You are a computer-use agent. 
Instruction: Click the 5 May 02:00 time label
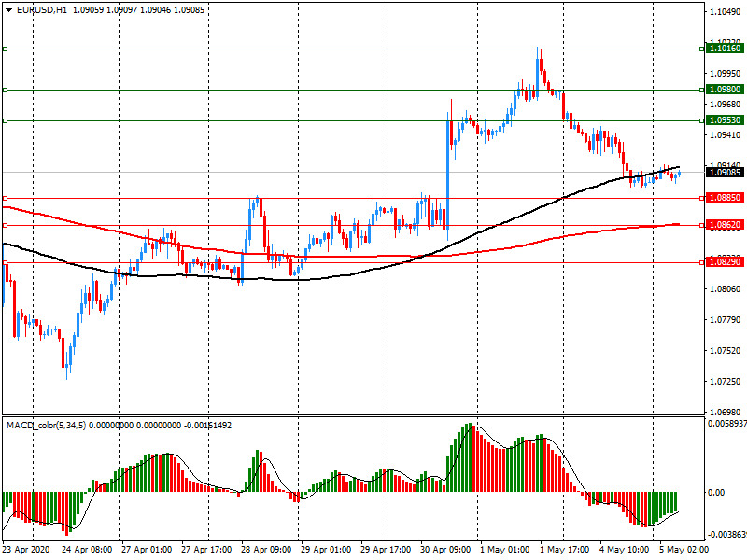tap(684, 550)
